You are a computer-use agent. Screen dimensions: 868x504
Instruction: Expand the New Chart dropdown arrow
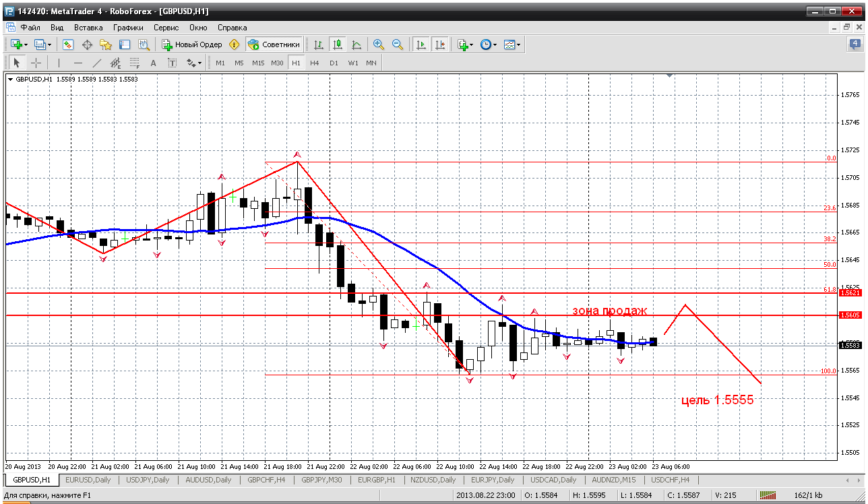(x=26, y=44)
